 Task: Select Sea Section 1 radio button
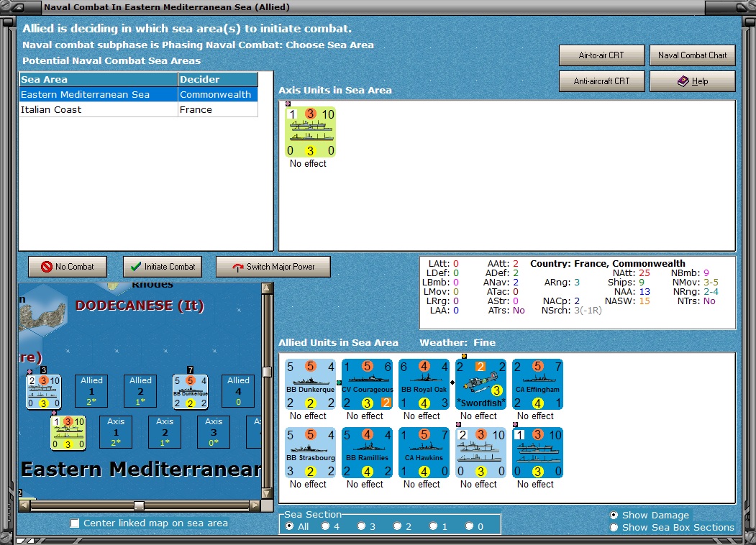[434, 526]
